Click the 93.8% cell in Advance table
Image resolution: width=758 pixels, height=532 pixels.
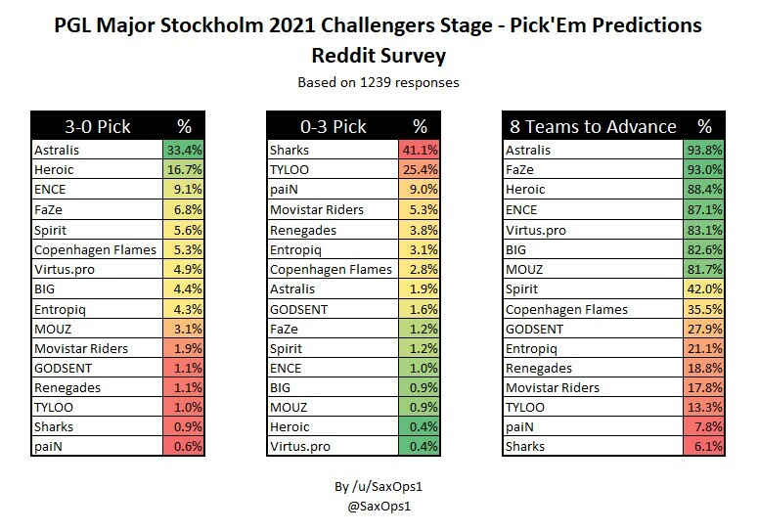[704, 150]
